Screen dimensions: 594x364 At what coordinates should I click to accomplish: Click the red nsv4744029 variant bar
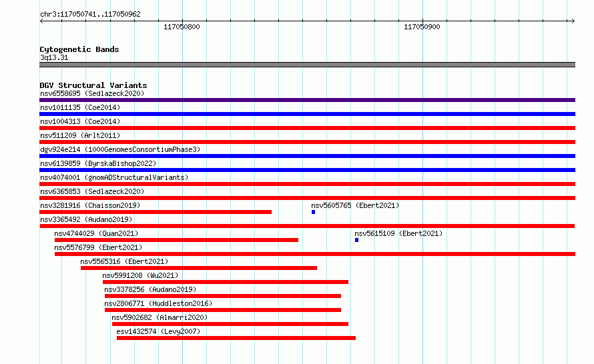[177, 240]
